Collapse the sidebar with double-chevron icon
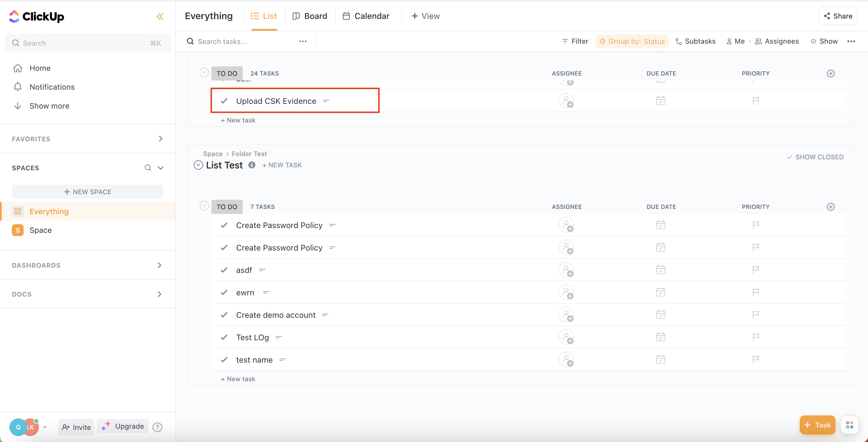Viewport: 868px width, 442px height. (x=160, y=17)
